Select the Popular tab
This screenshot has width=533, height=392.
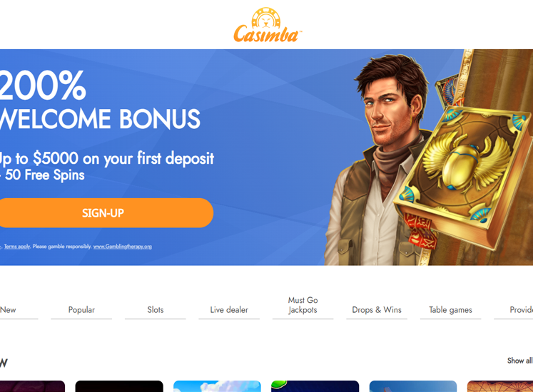(81, 310)
